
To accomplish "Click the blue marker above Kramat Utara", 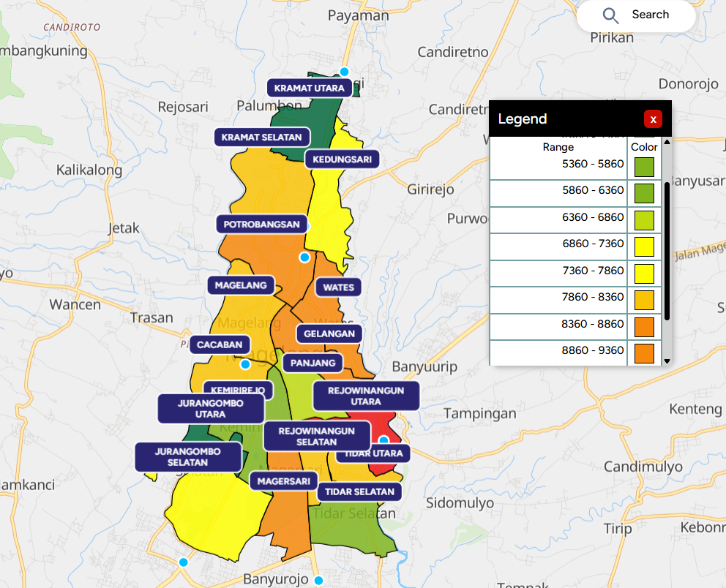I will tap(344, 72).
